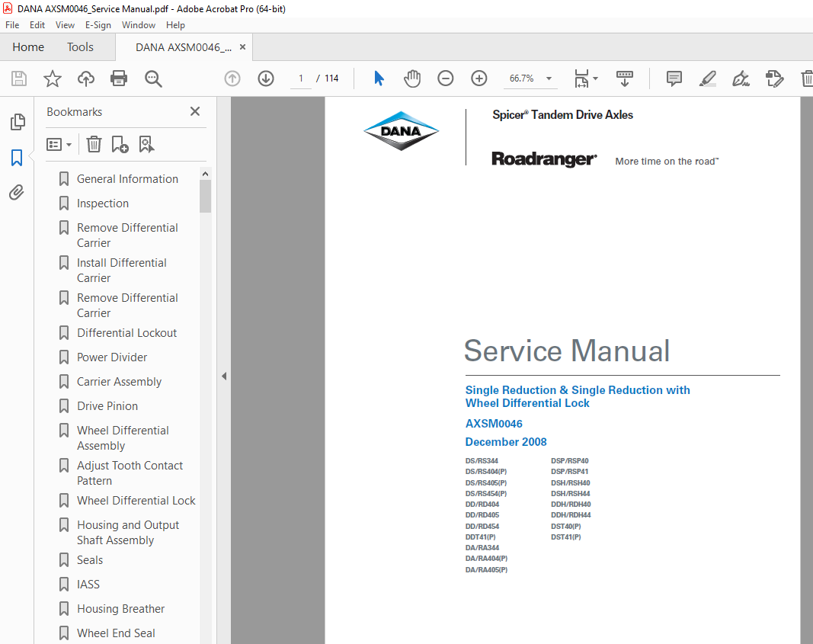This screenshot has width=813, height=644.
Task: Open the zoom level dropdown arrow
Action: [x=549, y=78]
